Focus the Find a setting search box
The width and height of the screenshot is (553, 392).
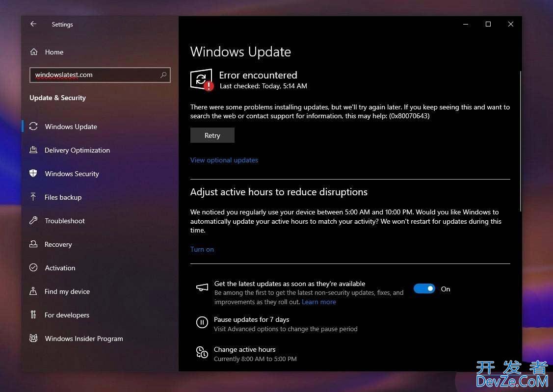click(100, 75)
